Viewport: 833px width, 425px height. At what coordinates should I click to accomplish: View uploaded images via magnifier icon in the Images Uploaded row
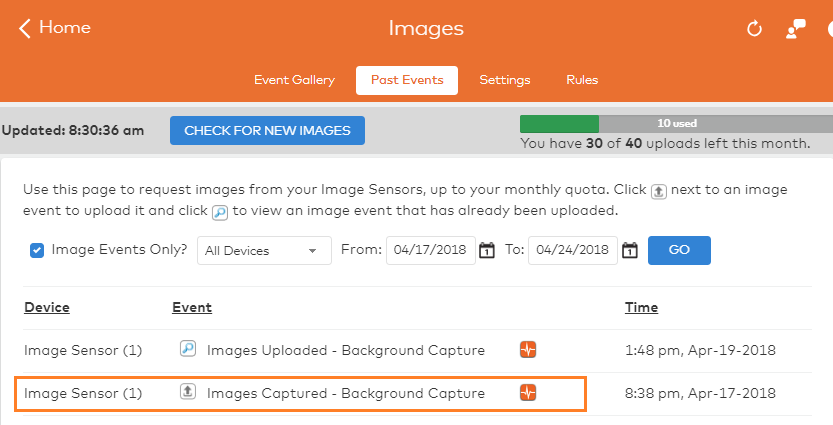coord(188,348)
